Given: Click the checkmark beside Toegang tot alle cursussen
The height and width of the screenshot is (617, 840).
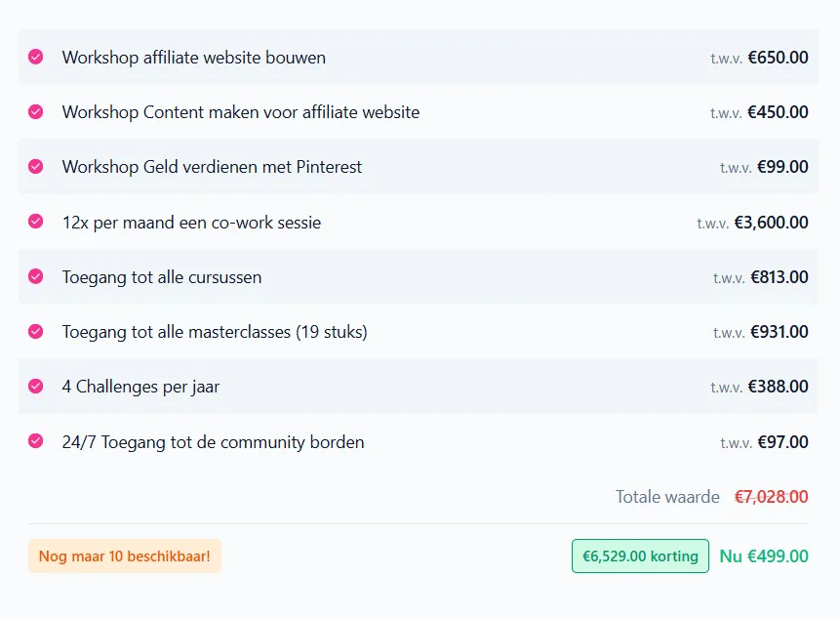Looking at the screenshot, I should 36,277.
